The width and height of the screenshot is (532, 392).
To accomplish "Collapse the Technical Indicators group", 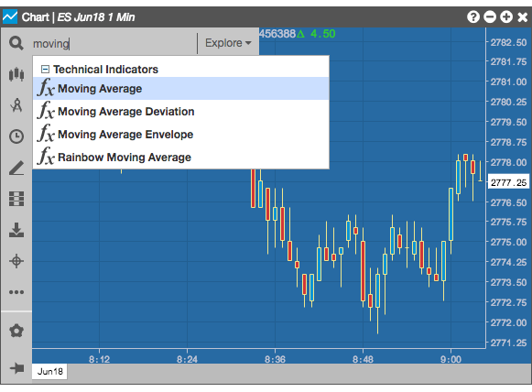I will [45, 70].
